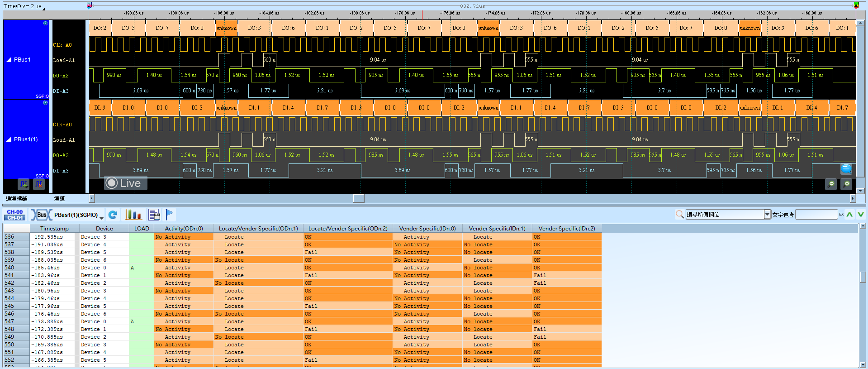This screenshot has width=868, height=369.
Task: Click the LOAD column header
Action: (x=142, y=228)
